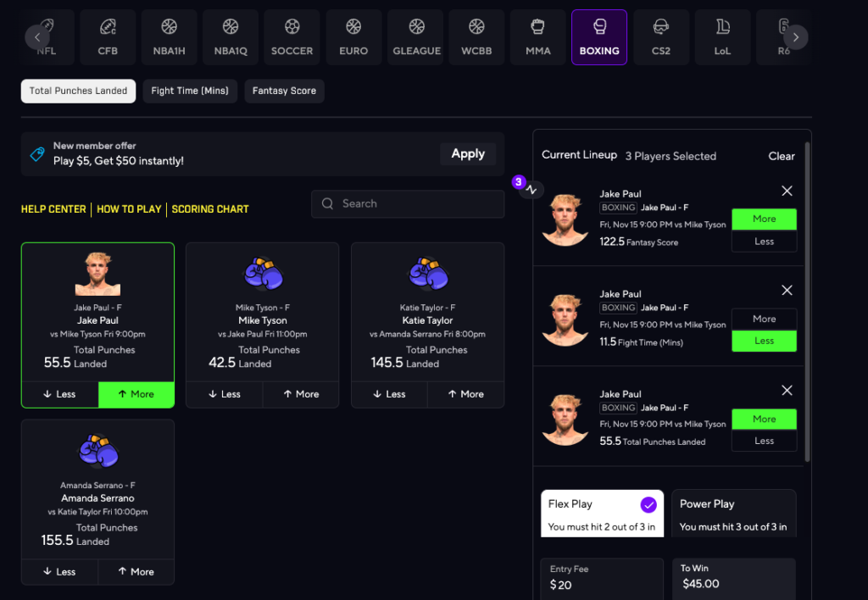
Task: Switch to Fantasy Score tab
Action: 284,91
